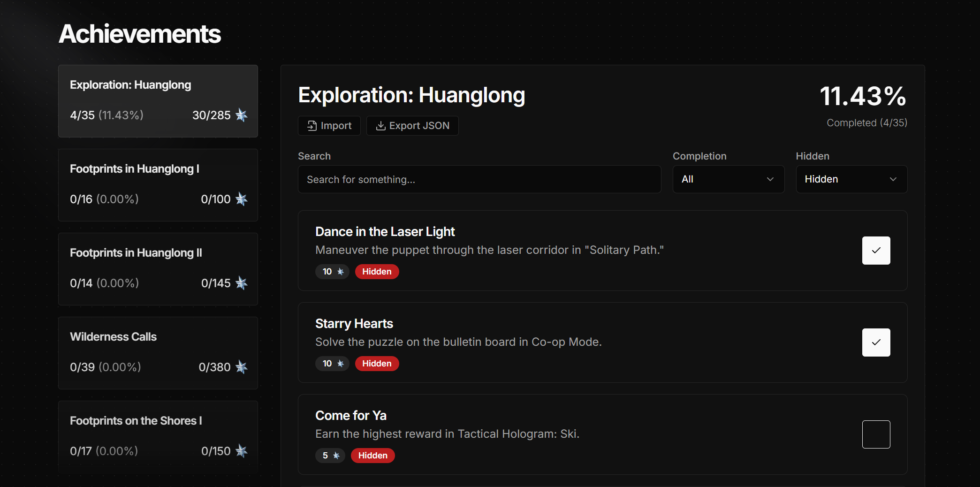Uncheck the Dance in the Laser Light achievement

coord(876,251)
